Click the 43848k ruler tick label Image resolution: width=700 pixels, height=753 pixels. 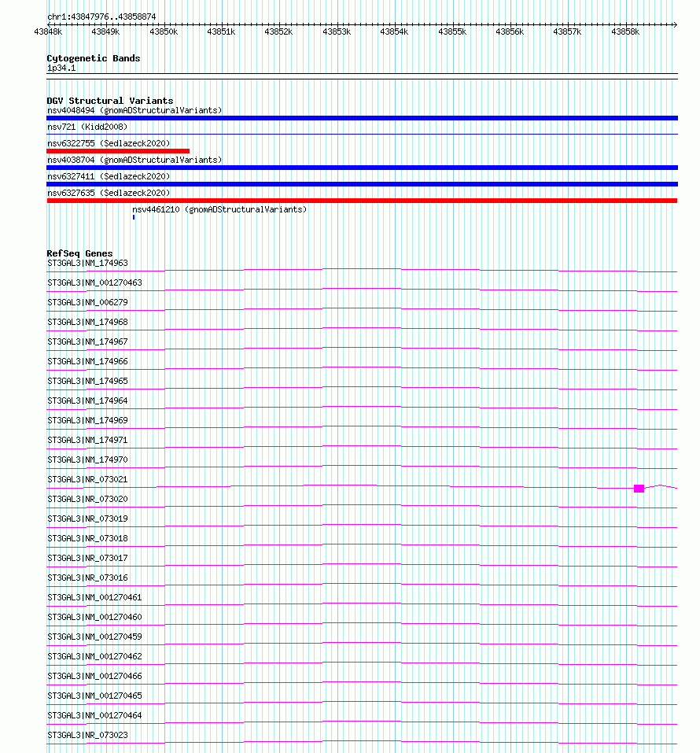pyautogui.click(x=48, y=31)
